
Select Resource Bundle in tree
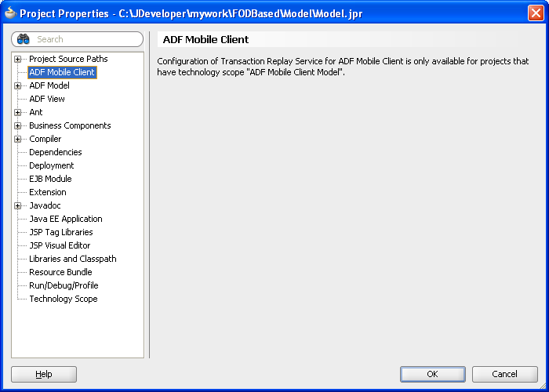click(x=60, y=272)
